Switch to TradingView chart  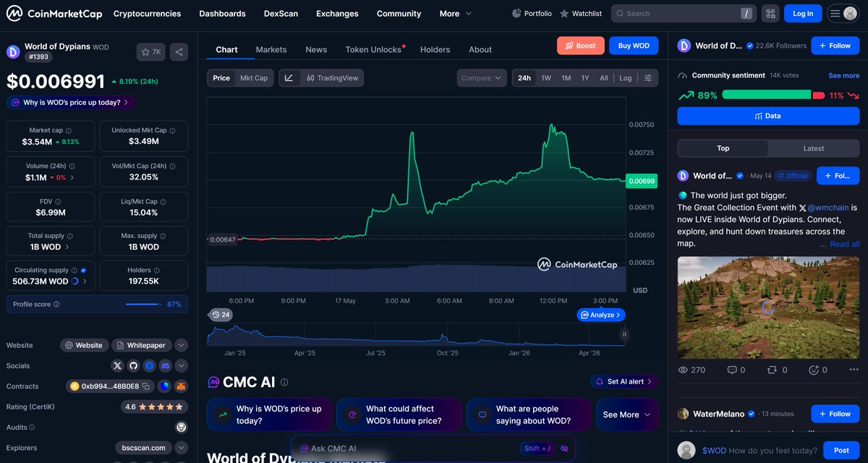tap(332, 78)
